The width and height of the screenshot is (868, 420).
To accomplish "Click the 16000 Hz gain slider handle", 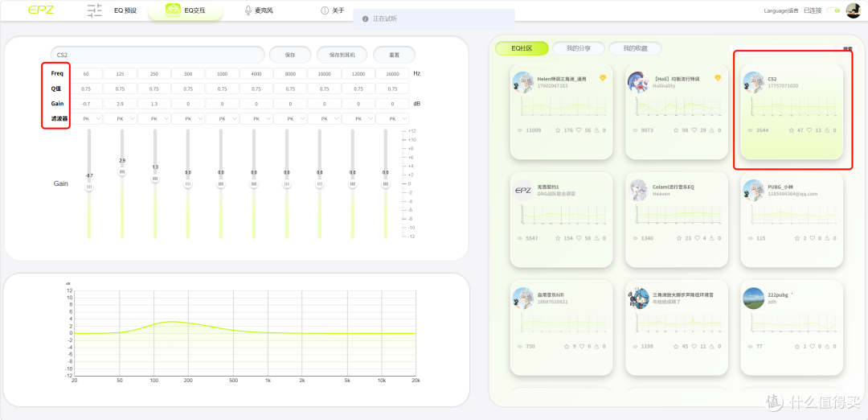I will pyautogui.click(x=385, y=183).
